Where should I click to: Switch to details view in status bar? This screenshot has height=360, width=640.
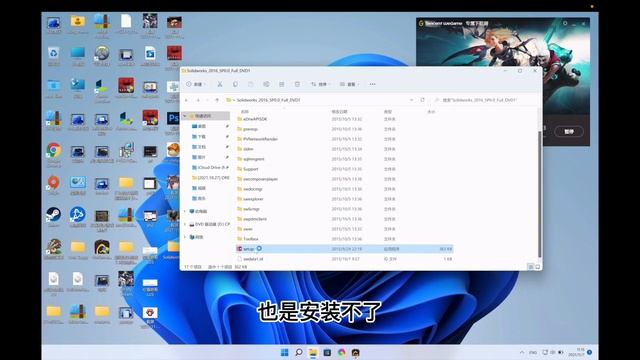(x=531, y=267)
